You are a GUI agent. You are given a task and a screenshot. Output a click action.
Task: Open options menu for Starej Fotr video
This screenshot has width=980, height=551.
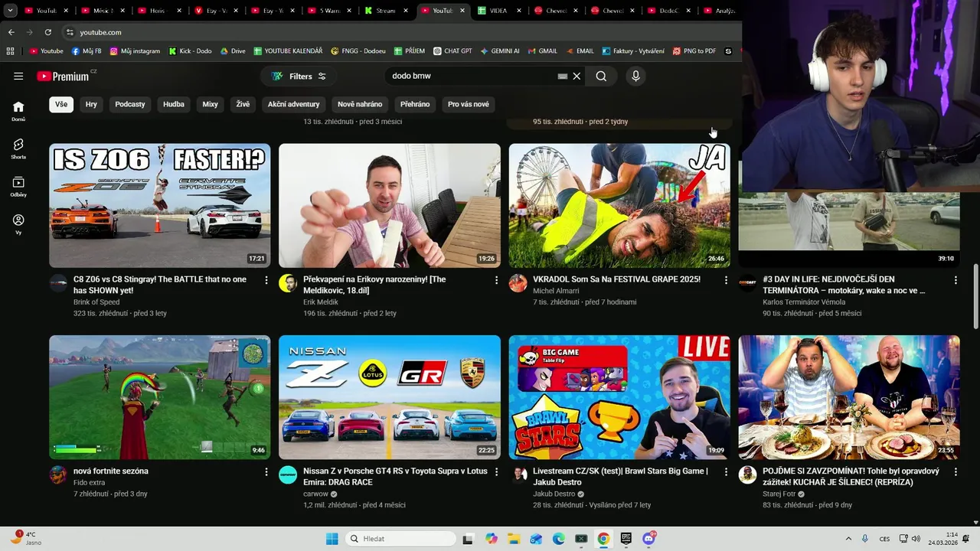(x=955, y=472)
